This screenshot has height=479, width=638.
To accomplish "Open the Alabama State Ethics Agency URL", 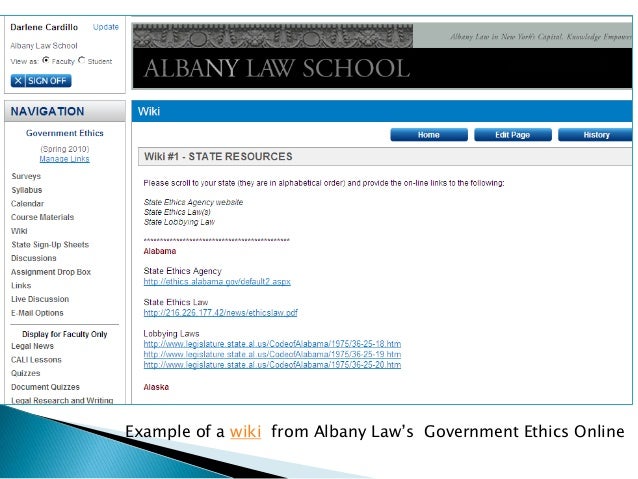I will 217,282.
